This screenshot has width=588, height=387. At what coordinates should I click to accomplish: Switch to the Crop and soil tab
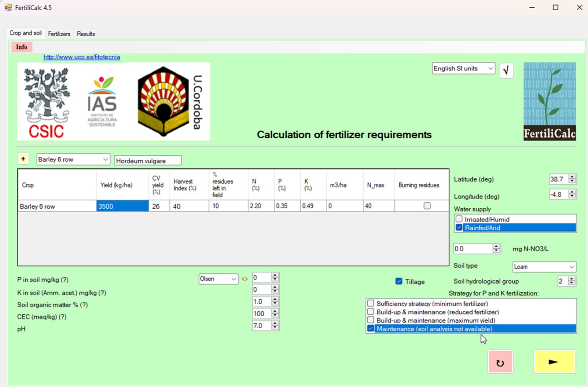pos(25,33)
